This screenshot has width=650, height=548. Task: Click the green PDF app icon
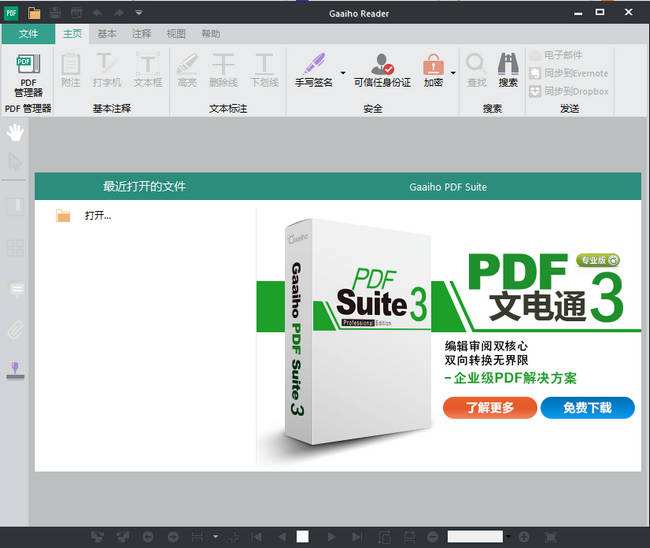[11, 13]
